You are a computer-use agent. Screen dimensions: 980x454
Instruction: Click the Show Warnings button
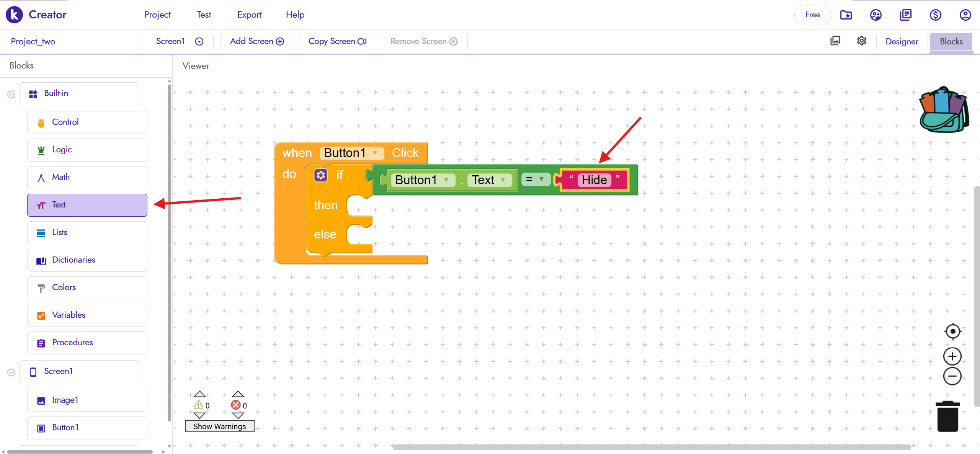click(x=219, y=426)
